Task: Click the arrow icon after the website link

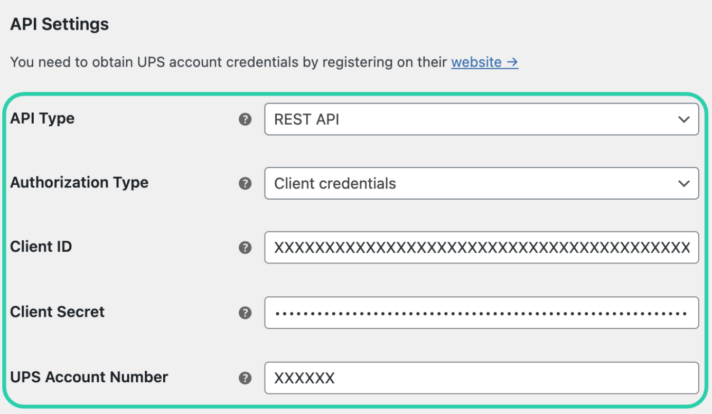Action: [513, 62]
